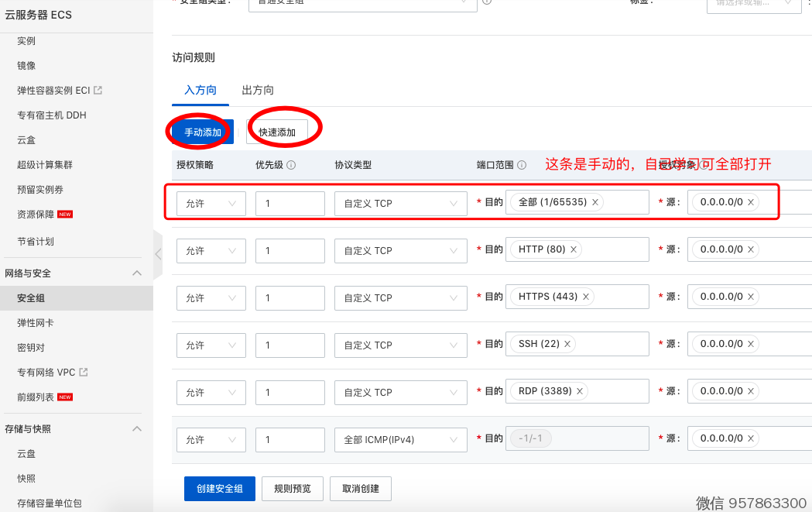Collapse the left sidebar with arrow handle

pyautogui.click(x=158, y=253)
